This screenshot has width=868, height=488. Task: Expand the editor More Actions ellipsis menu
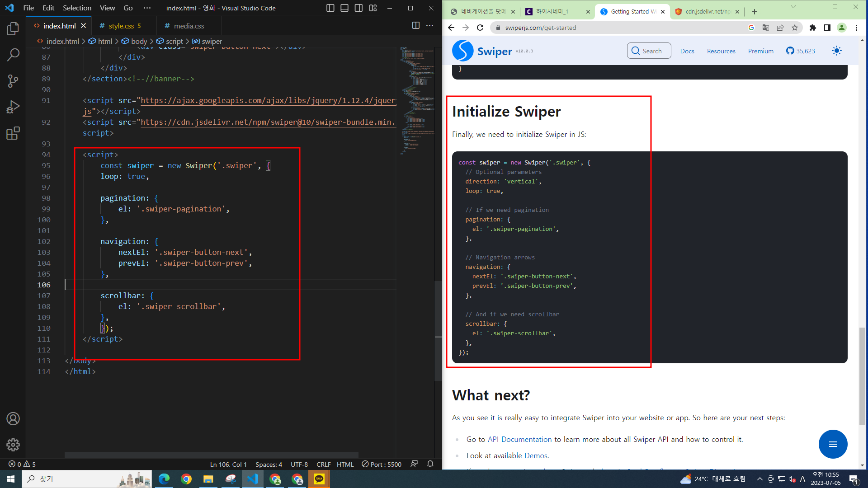click(429, 26)
